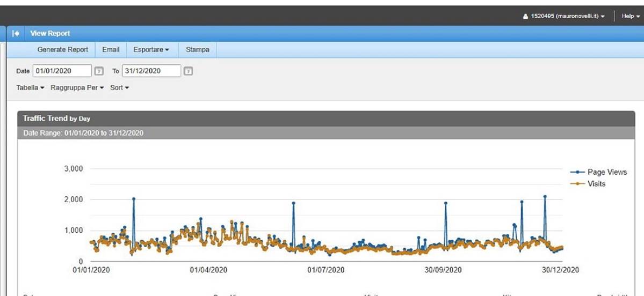
Task: Expand the Esportare dropdown
Action: [151, 49]
